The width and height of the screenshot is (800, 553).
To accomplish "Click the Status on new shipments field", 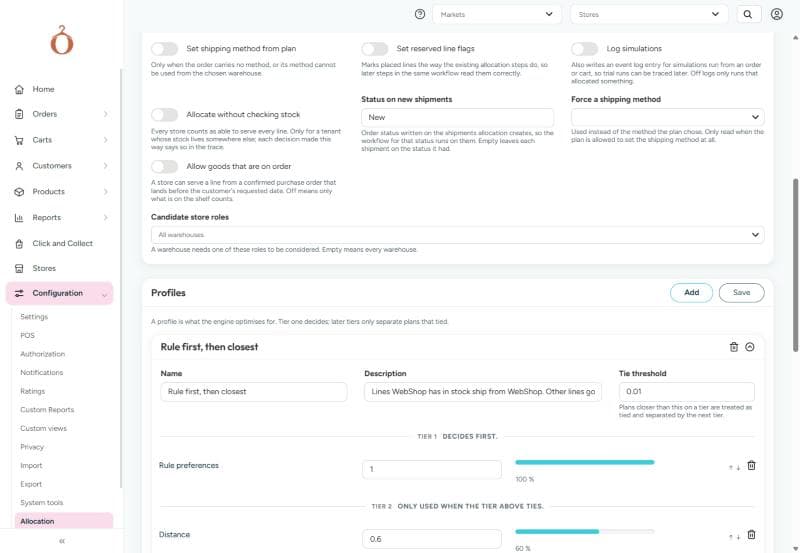I will [x=457, y=117].
